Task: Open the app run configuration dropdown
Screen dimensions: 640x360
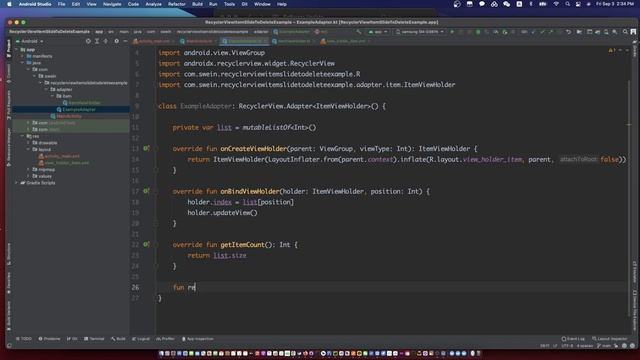Action: point(378,32)
